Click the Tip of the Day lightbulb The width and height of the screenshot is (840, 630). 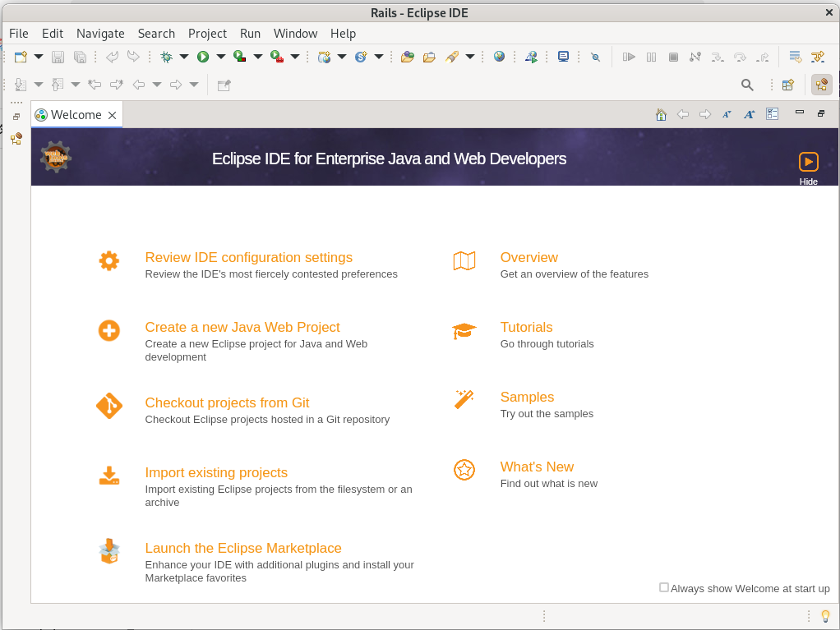[825, 616]
